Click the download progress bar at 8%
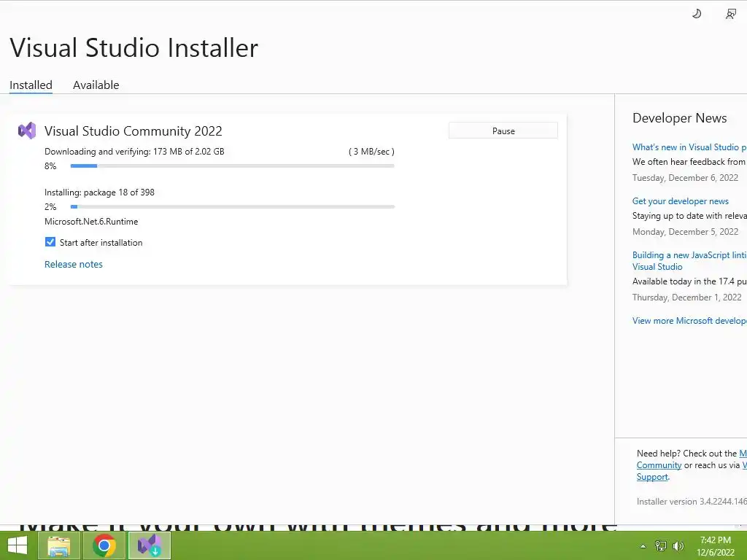The width and height of the screenshot is (747, 560). coord(232,166)
